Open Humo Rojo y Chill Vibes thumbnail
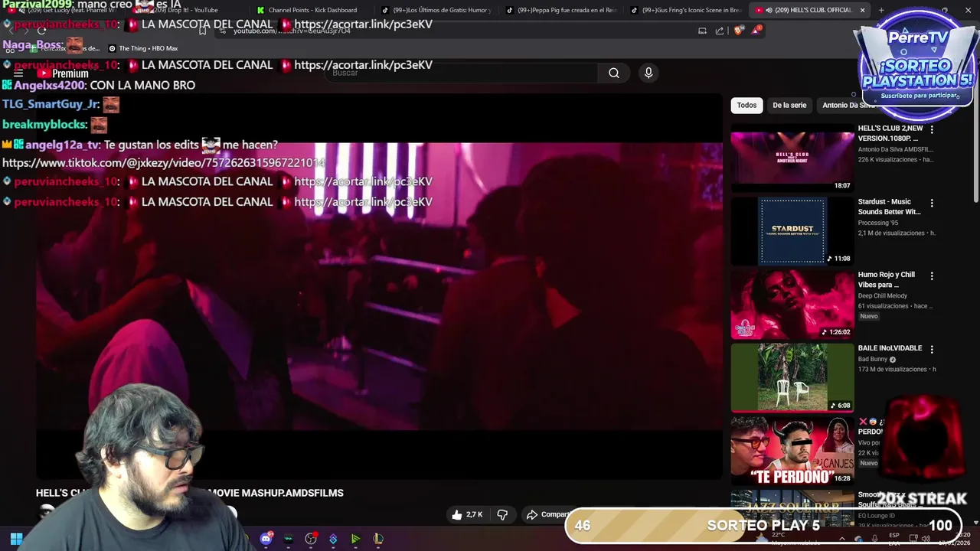The width and height of the screenshot is (980, 551). point(792,304)
